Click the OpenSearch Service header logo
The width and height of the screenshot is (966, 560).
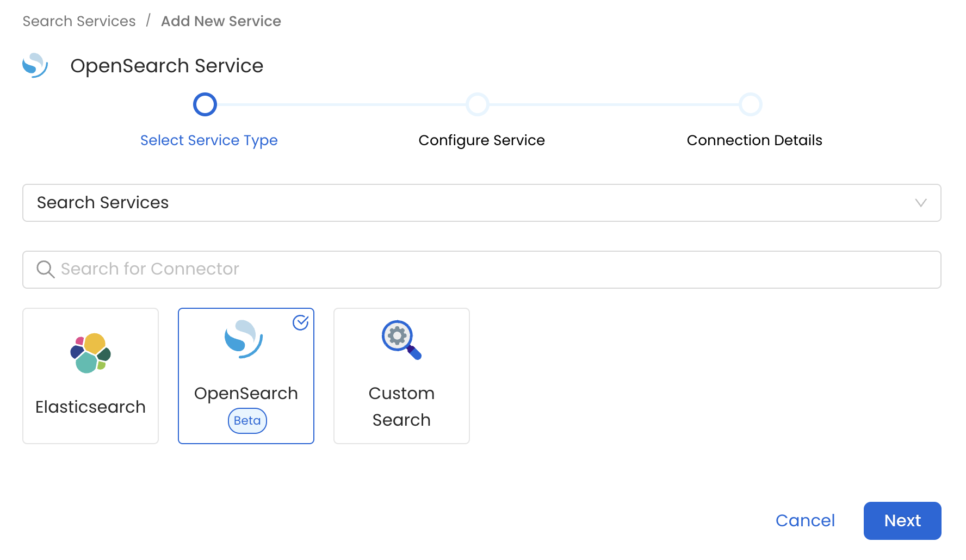pyautogui.click(x=35, y=65)
